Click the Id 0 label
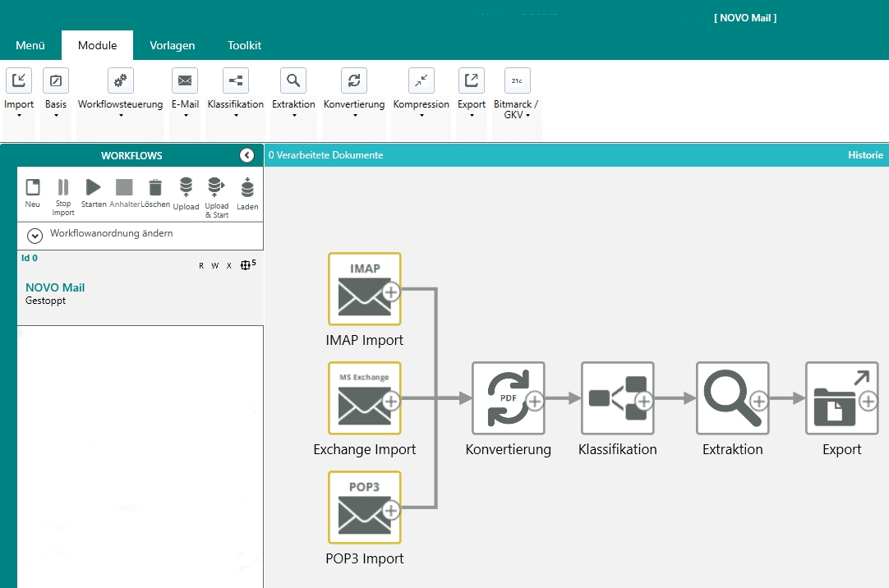The height and width of the screenshot is (588, 889). pyautogui.click(x=30, y=258)
